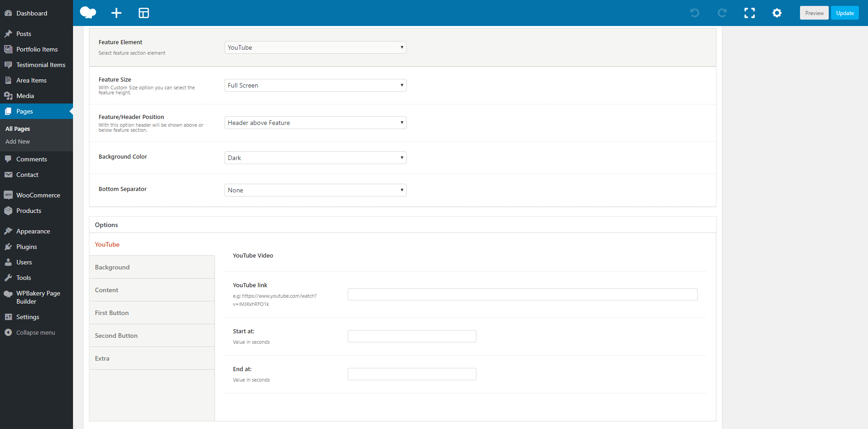Click the Products box icon

pos(8,211)
